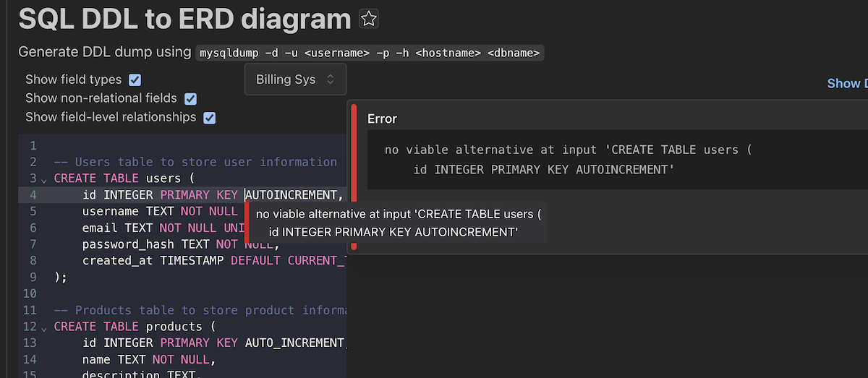This screenshot has height=378, width=868.
Task: Click the hover tooltip error message
Action: click(398, 223)
